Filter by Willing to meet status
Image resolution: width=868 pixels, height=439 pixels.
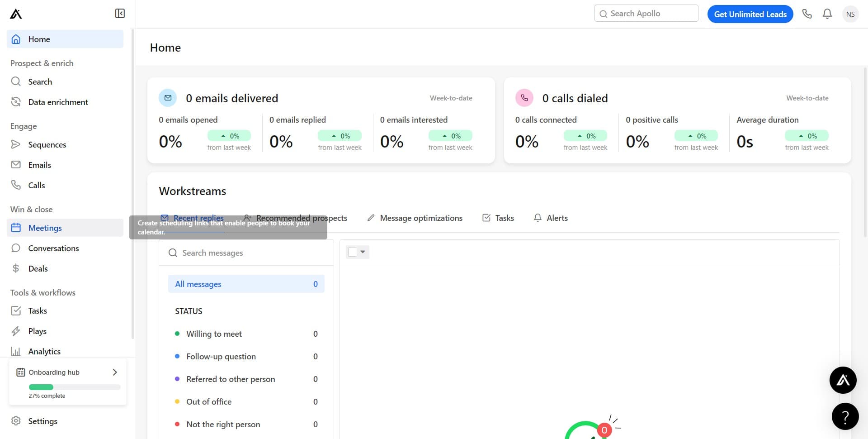coord(214,334)
